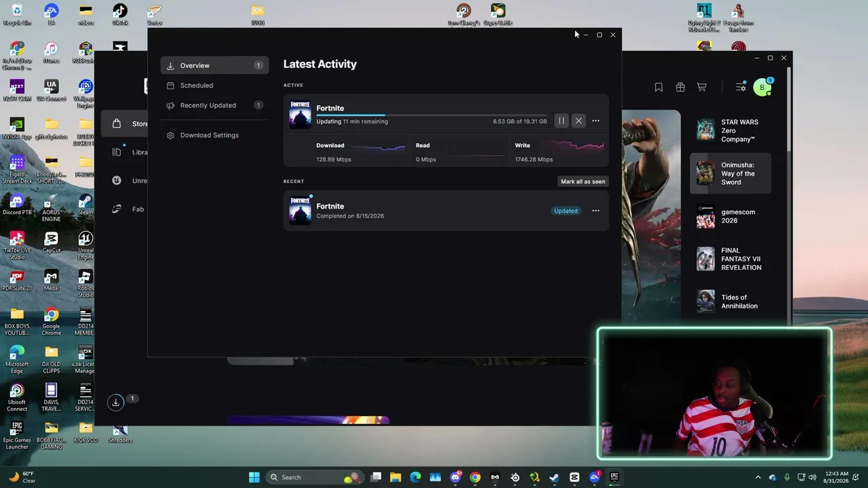This screenshot has height=488, width=868.
Task: Open Fab in the launcher sidebar
Action: [x=130, y=209]
